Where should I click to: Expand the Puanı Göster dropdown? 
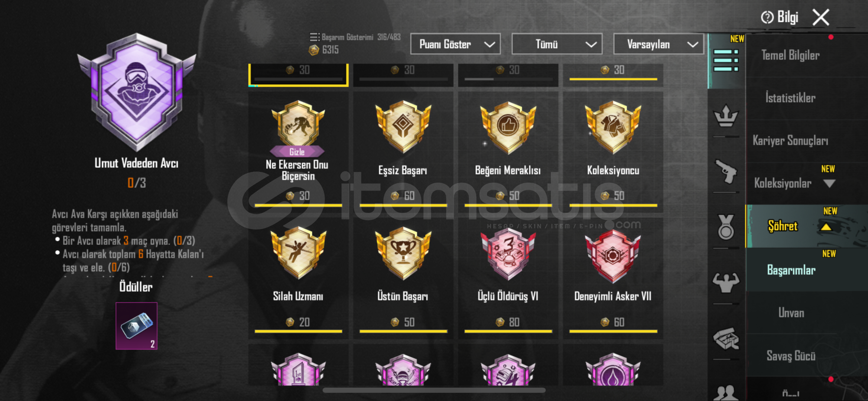(x=455, y=44)
